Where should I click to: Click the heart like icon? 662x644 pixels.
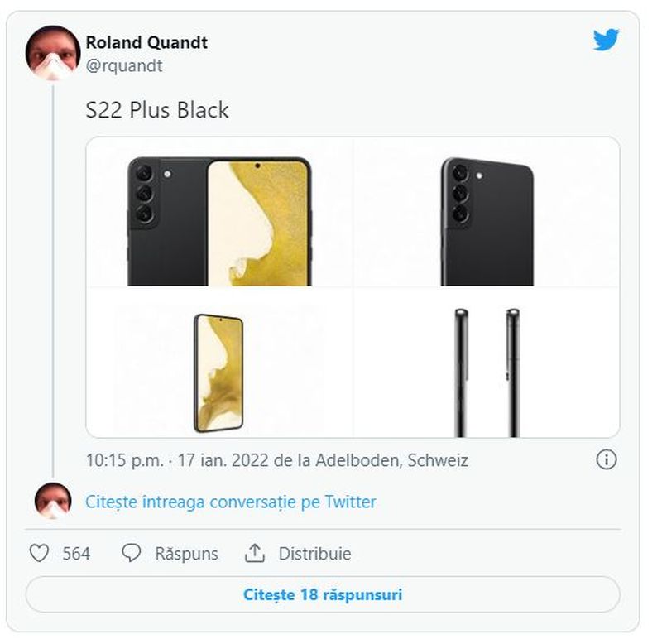pos(39,554)
